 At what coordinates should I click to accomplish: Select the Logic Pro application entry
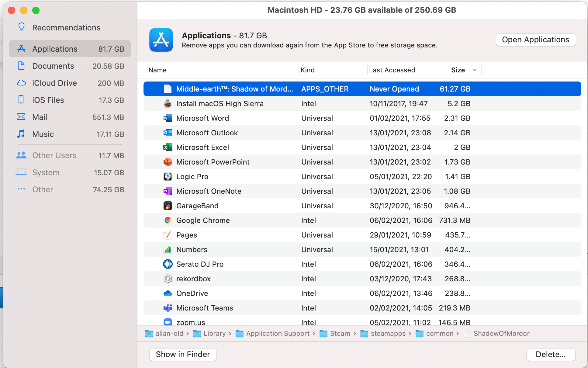[x=192, y=176]
